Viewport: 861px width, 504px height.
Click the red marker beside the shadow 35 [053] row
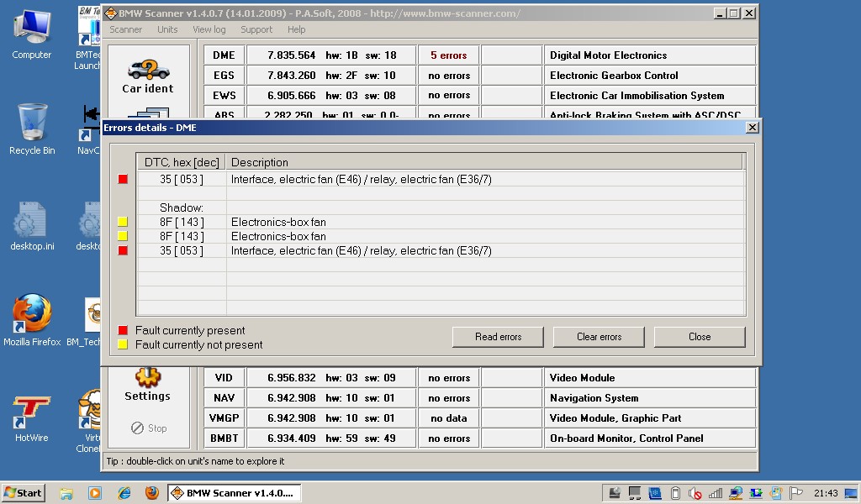click(x=123, y=250)
